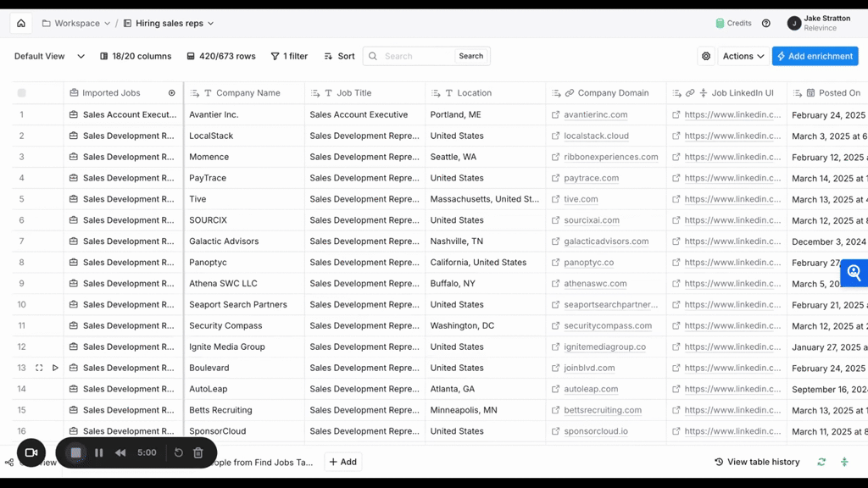Click the Add table tab button
868x488 pixels.
coord(343,462)
